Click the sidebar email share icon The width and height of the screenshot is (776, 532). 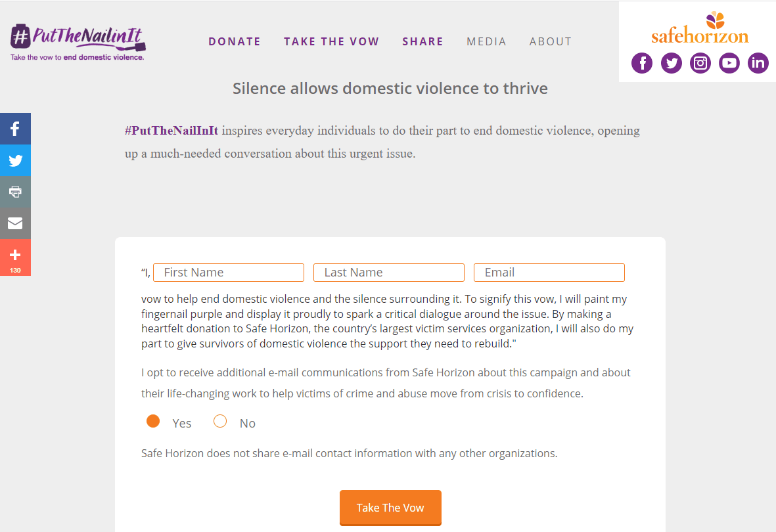(x=15, y=224)
